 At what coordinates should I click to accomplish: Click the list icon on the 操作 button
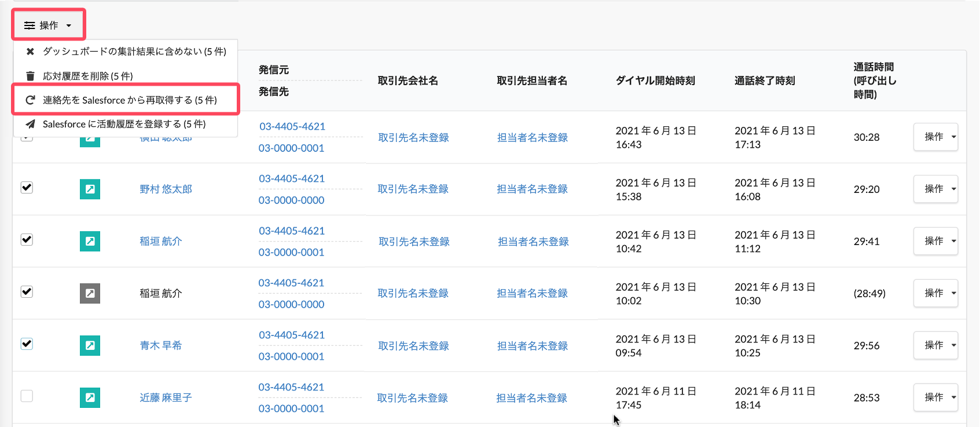pyautogui.click(x=30, y=25)
